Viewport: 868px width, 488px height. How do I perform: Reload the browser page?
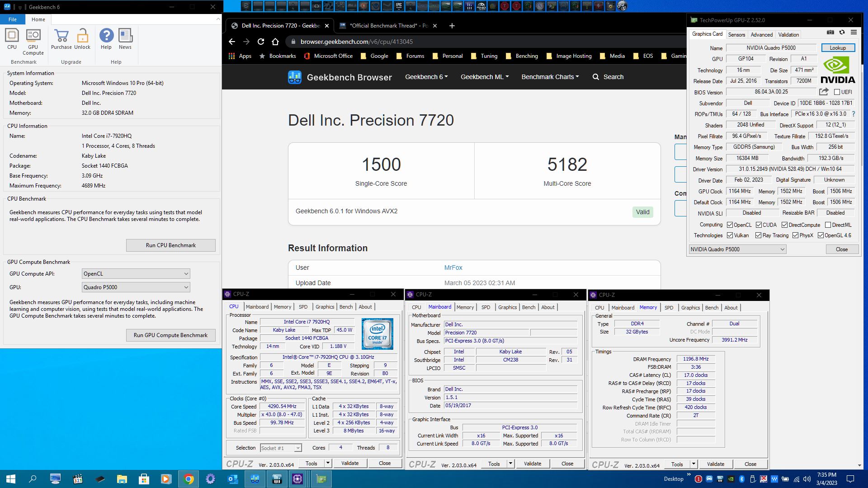point(261,42)
